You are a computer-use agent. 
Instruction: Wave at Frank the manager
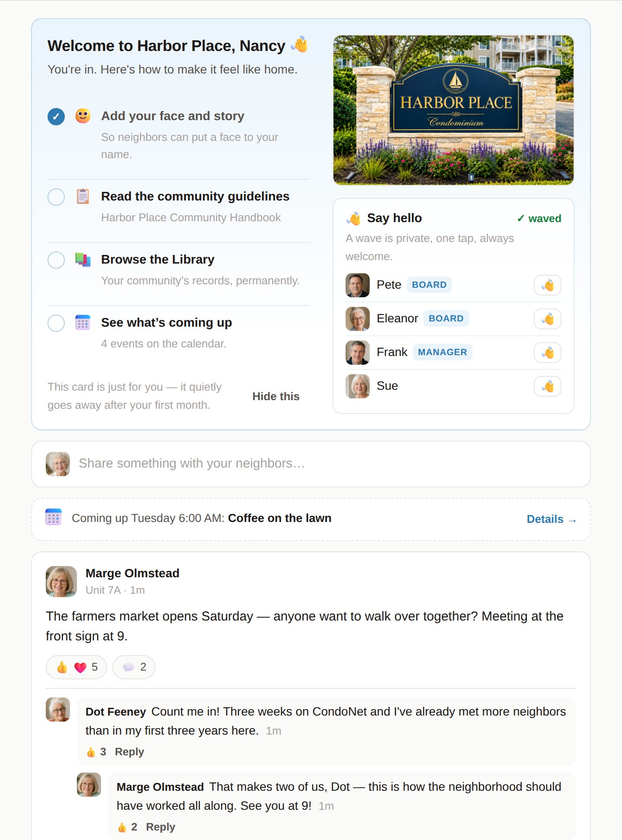click(x=547, y=353)
